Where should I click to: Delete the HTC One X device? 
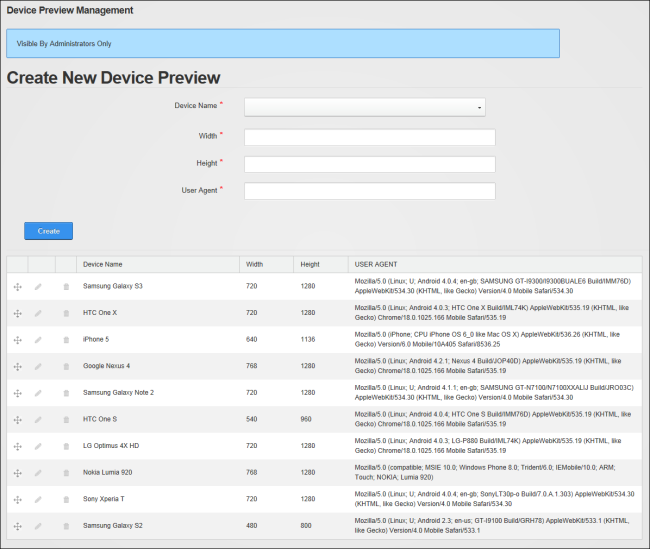(x=66, y=313)
